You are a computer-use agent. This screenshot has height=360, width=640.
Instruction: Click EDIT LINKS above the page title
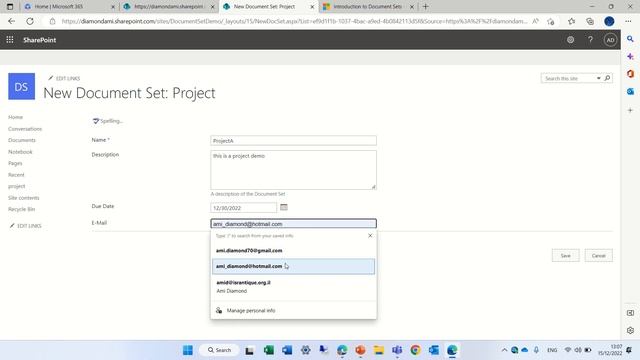coord(64,78)
